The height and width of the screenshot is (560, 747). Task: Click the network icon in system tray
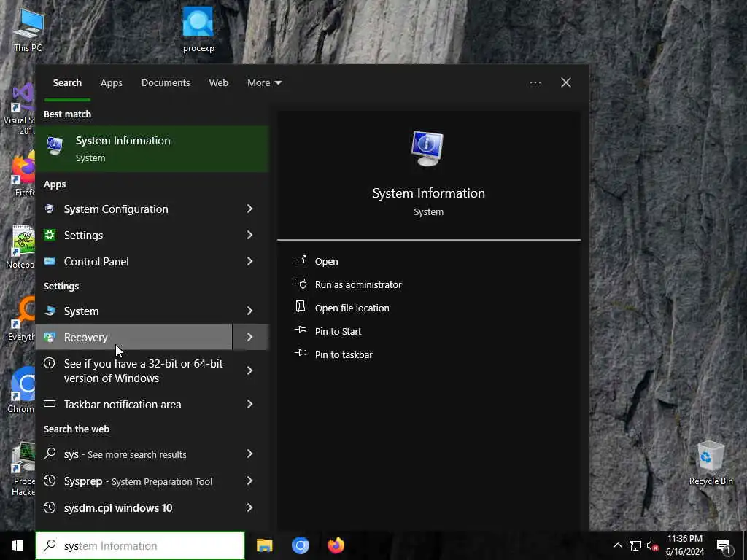(635, 545)
